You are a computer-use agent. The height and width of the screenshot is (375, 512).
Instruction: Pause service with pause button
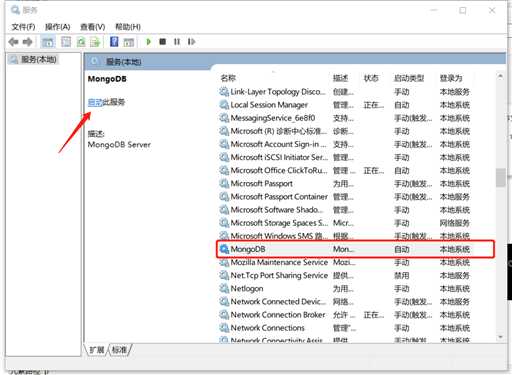pyautogui.click(x=177, y=42)
